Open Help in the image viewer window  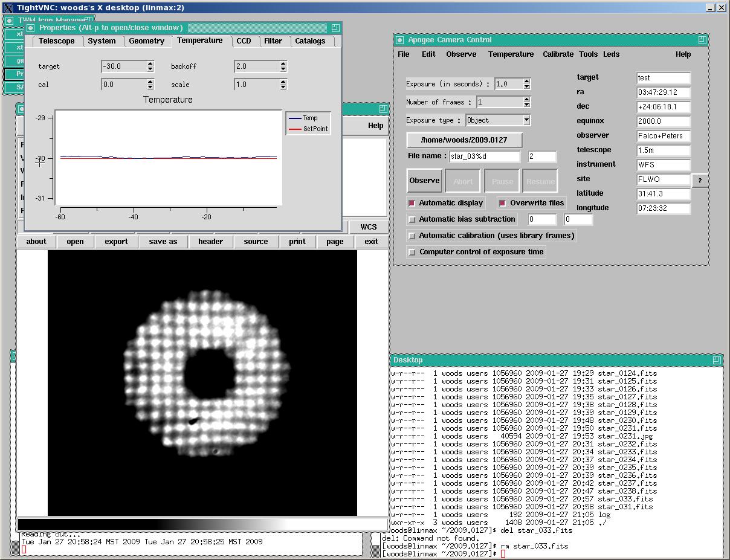tap(376, 126)
